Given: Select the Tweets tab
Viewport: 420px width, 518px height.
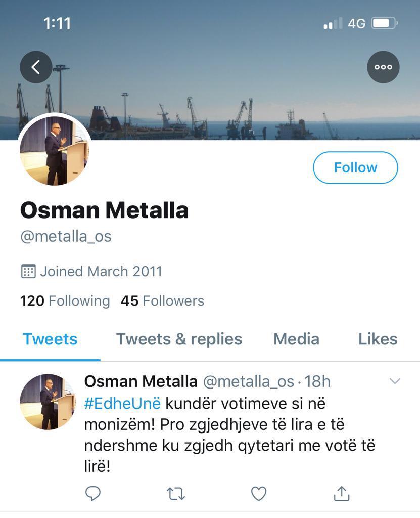Looking at the screenshot, I should click(50, 339).
